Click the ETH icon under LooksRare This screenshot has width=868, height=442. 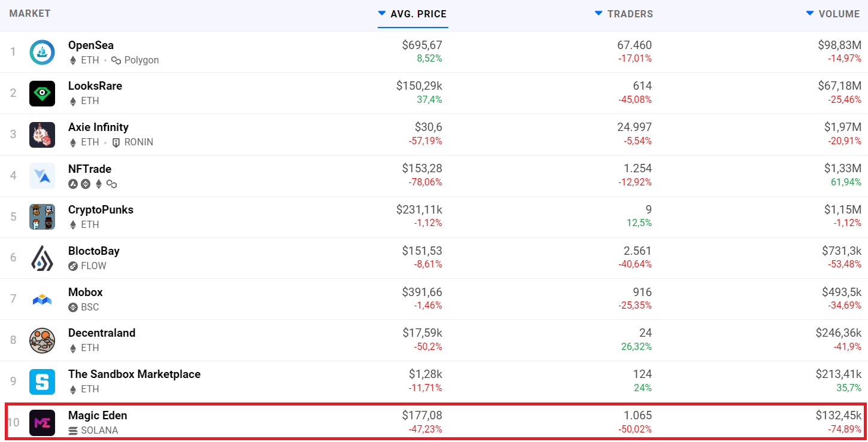click(73, 101)
